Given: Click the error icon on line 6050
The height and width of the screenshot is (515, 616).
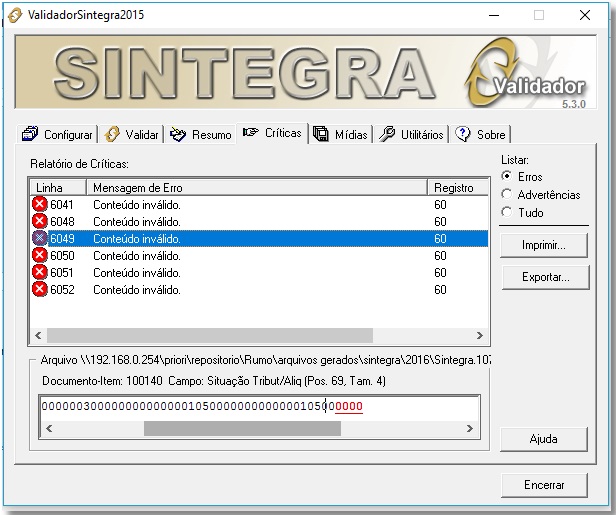Looking at the screenshot, I should pyautogui.click(x=39, y=255).
